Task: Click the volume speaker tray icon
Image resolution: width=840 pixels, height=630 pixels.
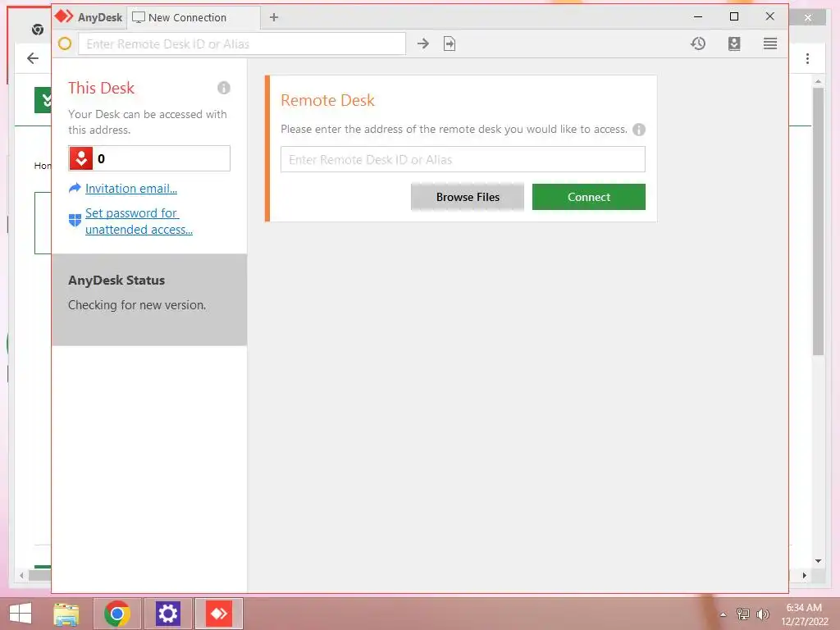Action: coord(762,614)
